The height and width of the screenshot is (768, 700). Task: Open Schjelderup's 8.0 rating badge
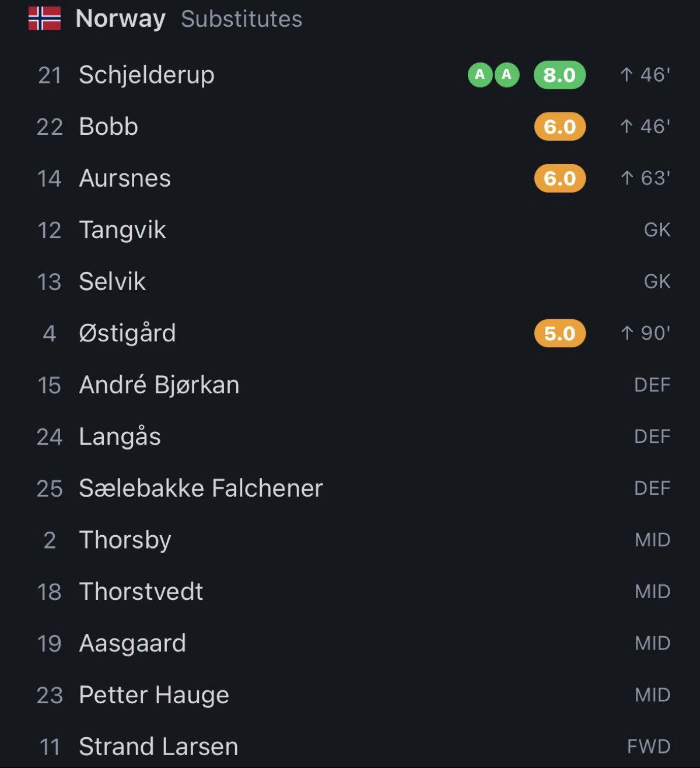point(559,75)
